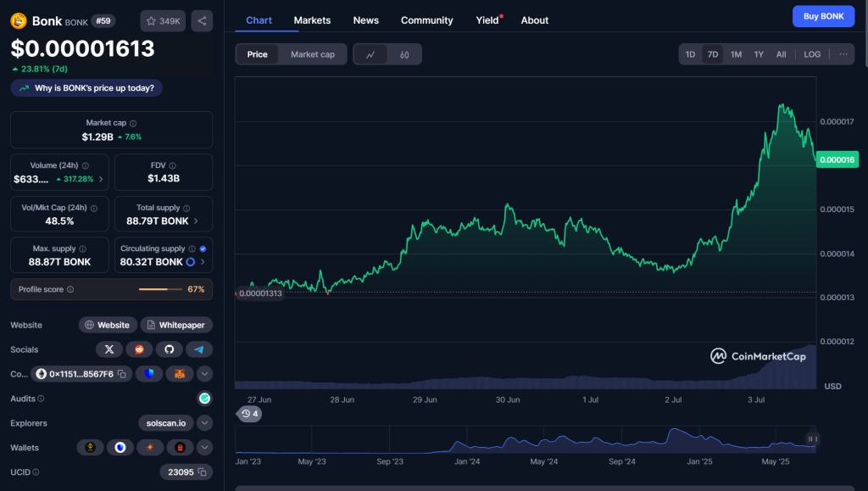The width and height of the screenshot is (868, 491).
Task: Open the Whitepaper link
Action: [x=176, y=325]
